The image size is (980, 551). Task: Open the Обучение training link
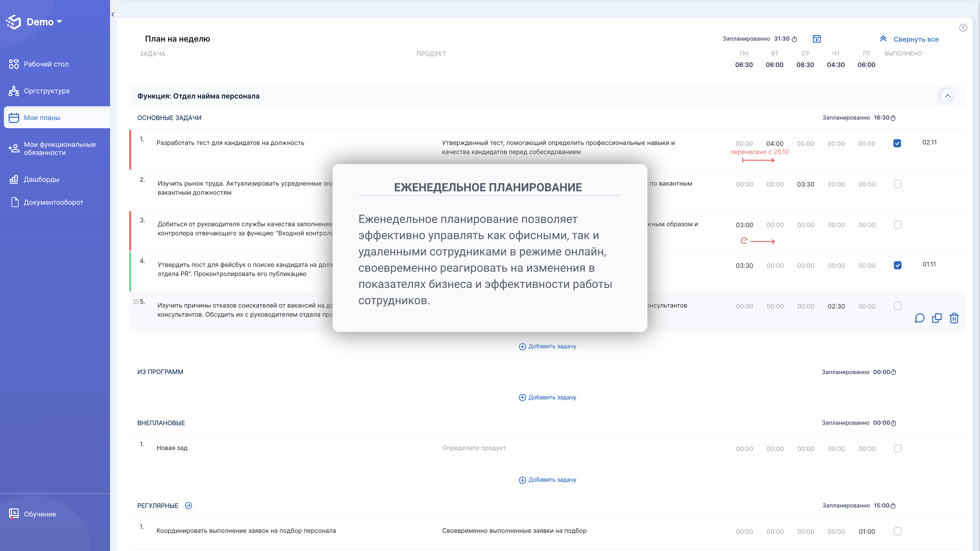coord(40,514)
